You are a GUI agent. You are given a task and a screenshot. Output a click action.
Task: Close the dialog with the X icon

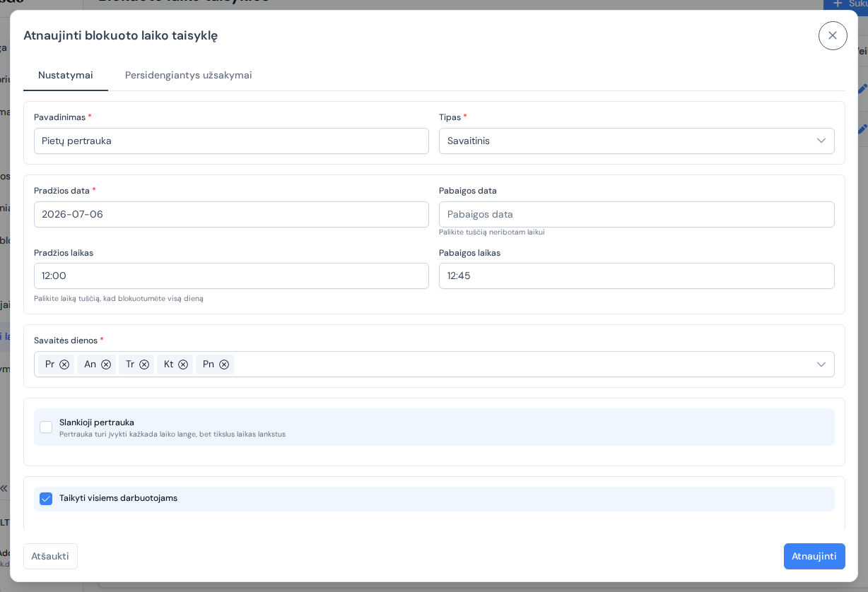[x=833, y=35]
